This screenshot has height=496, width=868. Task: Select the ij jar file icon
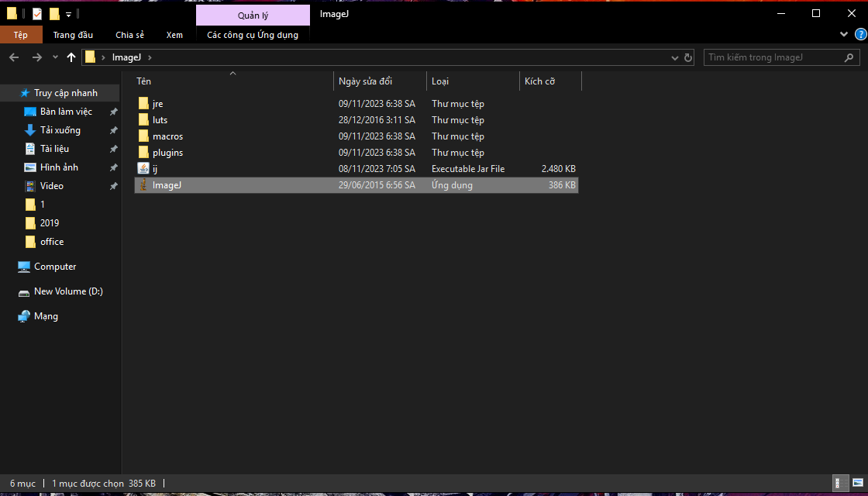coord(143,169)
